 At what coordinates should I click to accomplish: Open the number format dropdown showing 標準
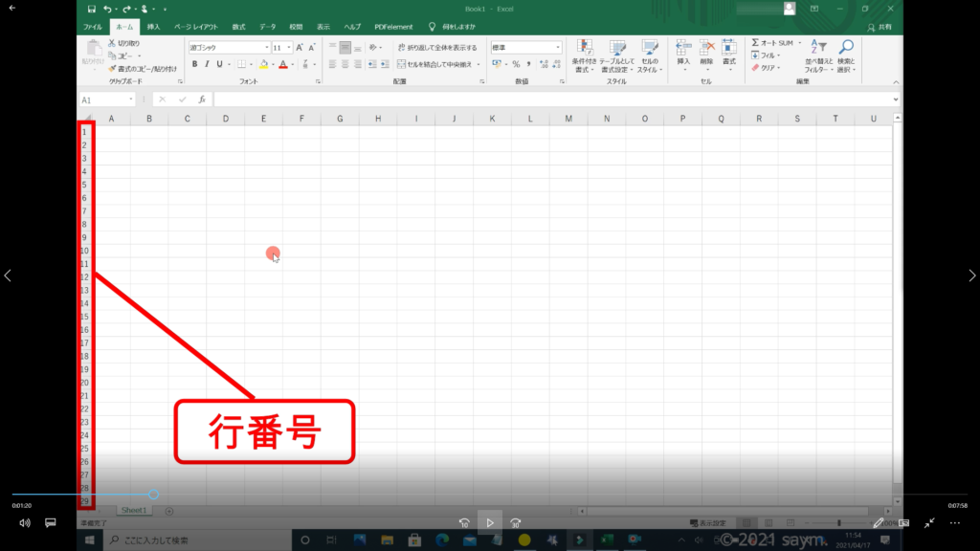pyautogui.click(x=557, y=47)
